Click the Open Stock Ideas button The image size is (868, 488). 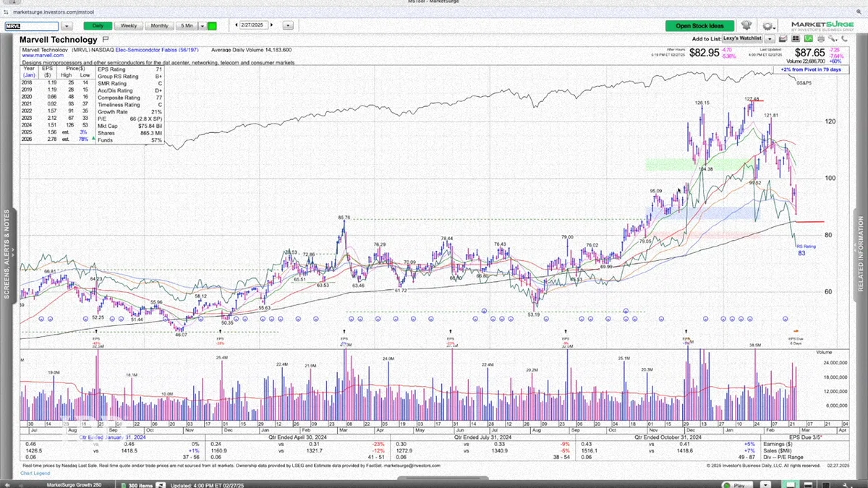coord(699,25)
